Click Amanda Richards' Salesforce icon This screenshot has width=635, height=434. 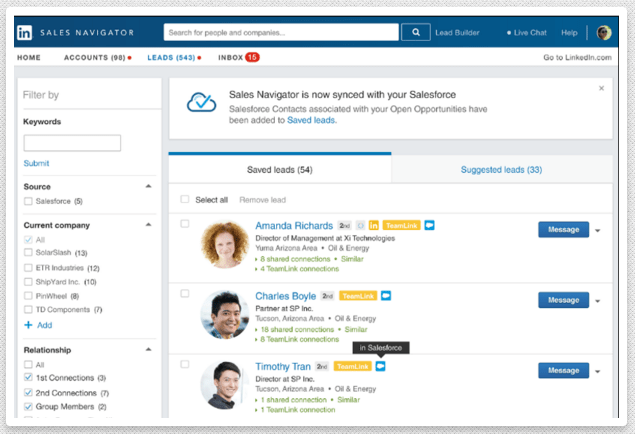[429, 225]
